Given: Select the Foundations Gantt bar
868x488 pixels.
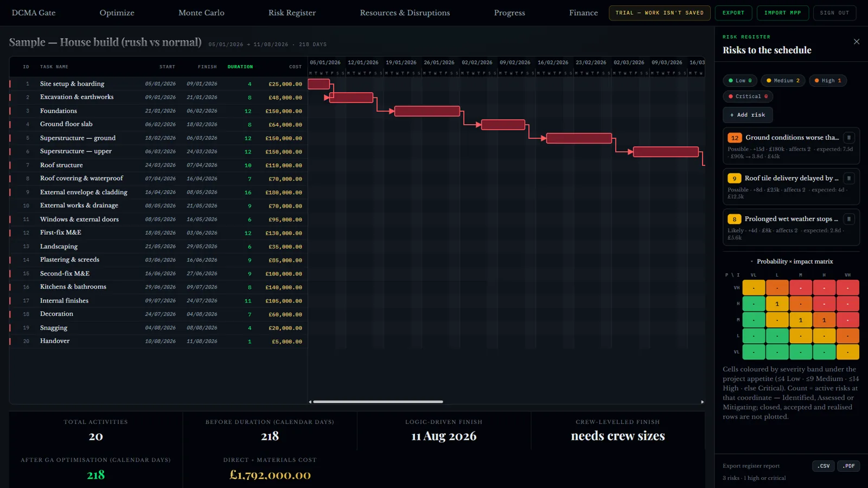Looking at the screenshot, I should (427, 111).
